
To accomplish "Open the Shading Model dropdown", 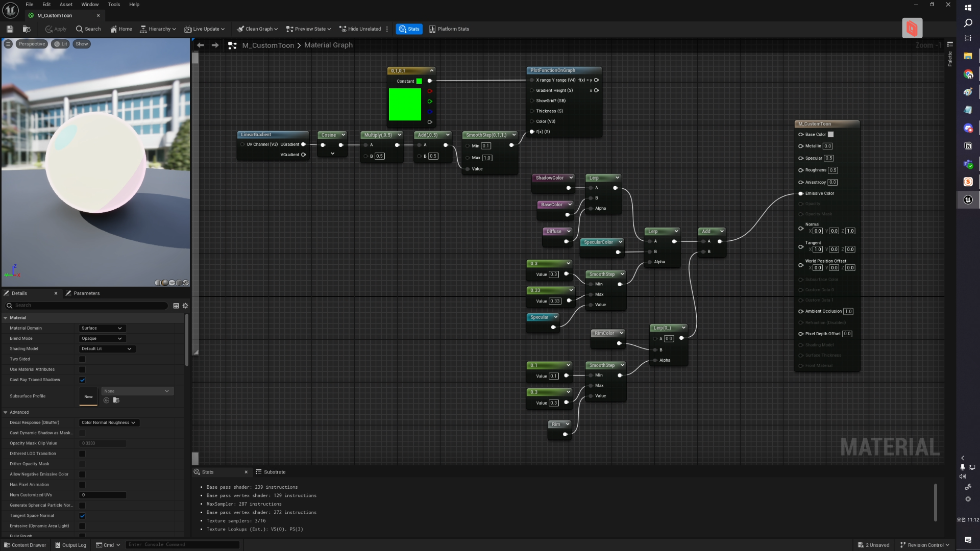I will point(107,349).
